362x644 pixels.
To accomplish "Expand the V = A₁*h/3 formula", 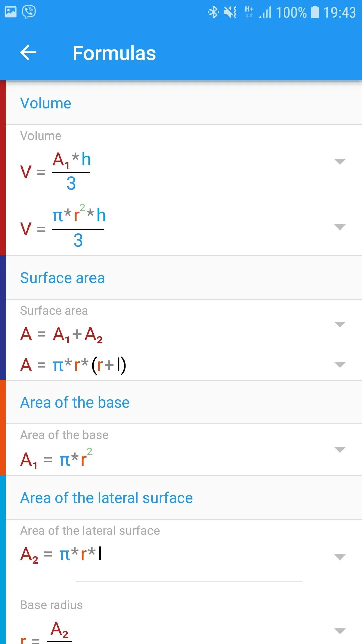I will point(340,162).
